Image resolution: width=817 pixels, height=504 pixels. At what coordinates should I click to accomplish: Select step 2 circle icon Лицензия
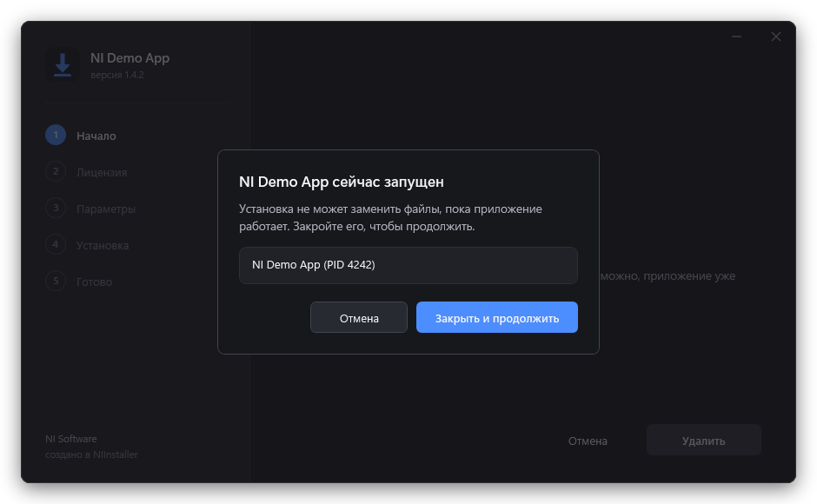click(x=56, y=171)
